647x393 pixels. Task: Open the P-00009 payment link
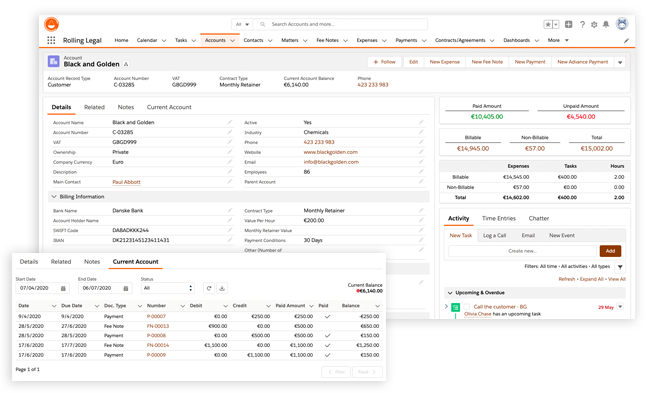(x=156, y=355)
